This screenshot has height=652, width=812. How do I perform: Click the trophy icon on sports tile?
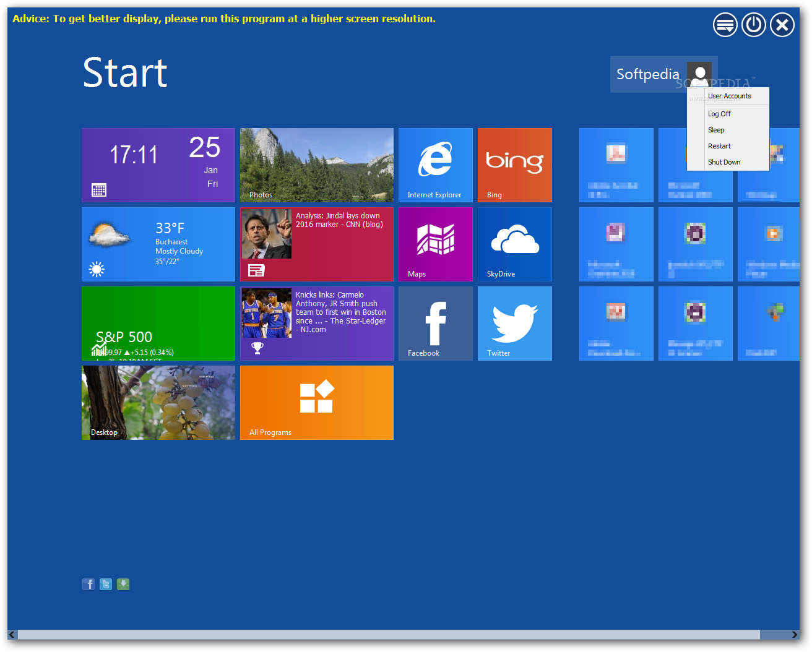point(257,348)
